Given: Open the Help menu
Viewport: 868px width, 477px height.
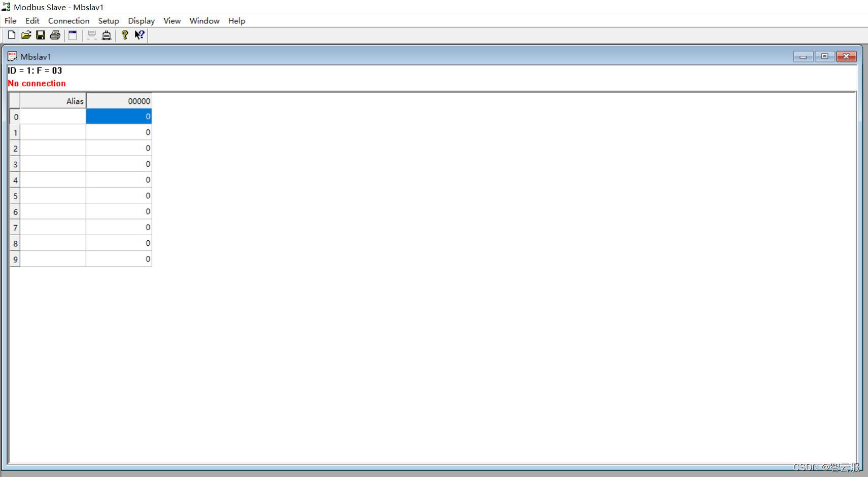Looking at the screenshot, I should pyautogui.click(x=236, y=21).
